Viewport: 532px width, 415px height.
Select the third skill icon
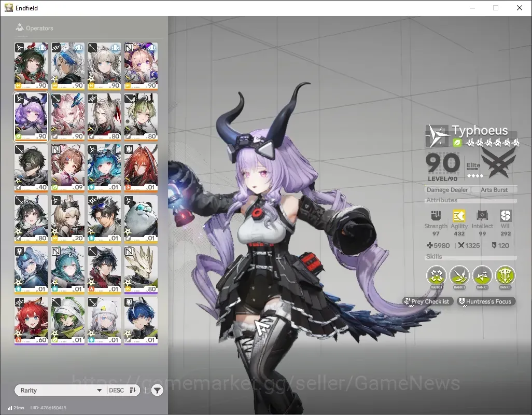(482, 275)
